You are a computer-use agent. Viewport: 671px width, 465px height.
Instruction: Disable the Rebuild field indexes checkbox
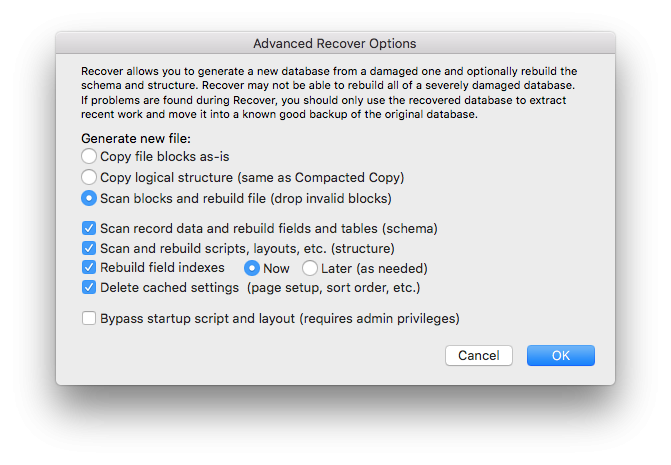pyautogui.click(x=89, y=267)
